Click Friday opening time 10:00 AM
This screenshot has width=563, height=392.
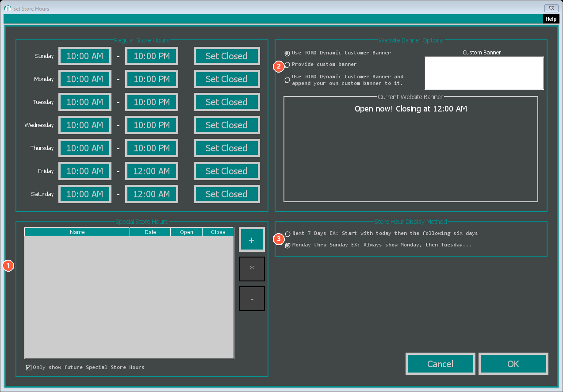[85, 171]
